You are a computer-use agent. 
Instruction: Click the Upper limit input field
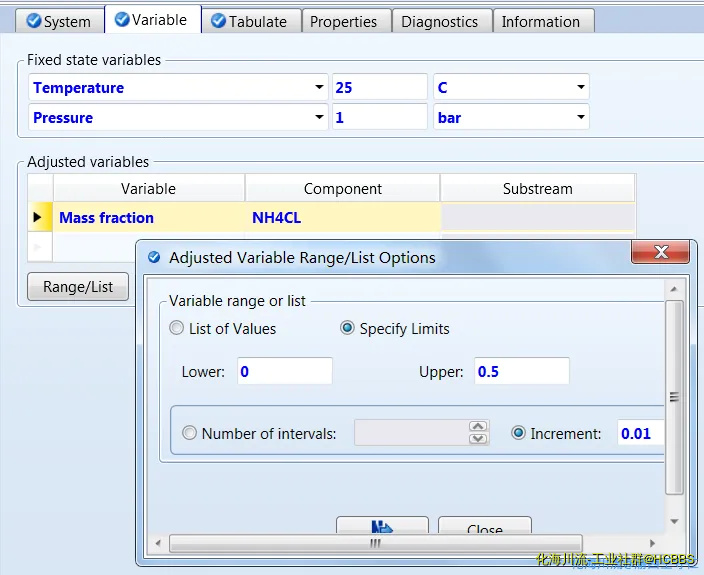521,371
